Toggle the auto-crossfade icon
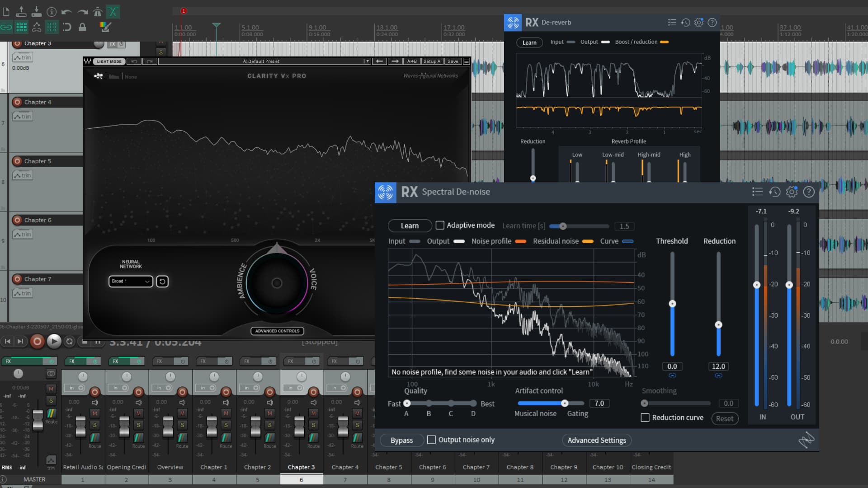The height and width of the screenshot is (488, 868). 113,12
